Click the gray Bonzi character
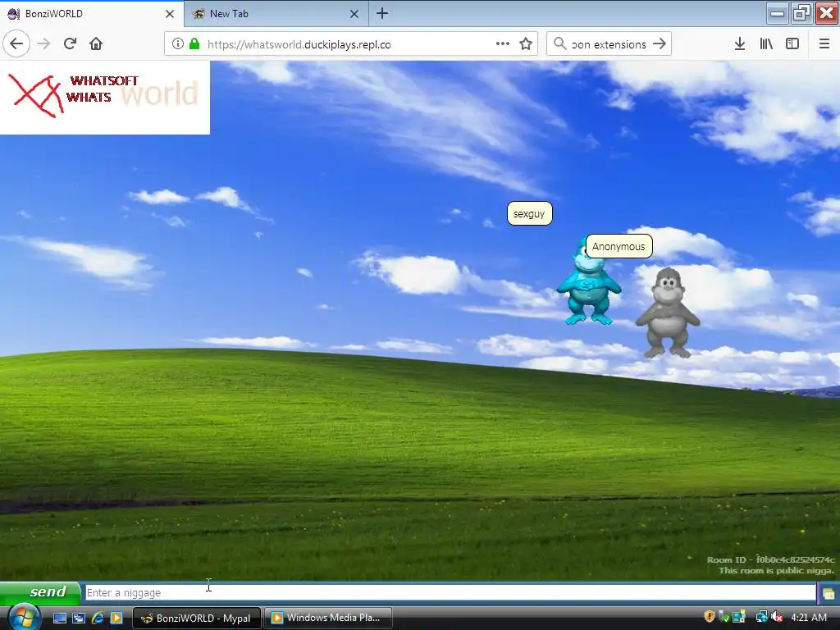 (x=668, y=313)
